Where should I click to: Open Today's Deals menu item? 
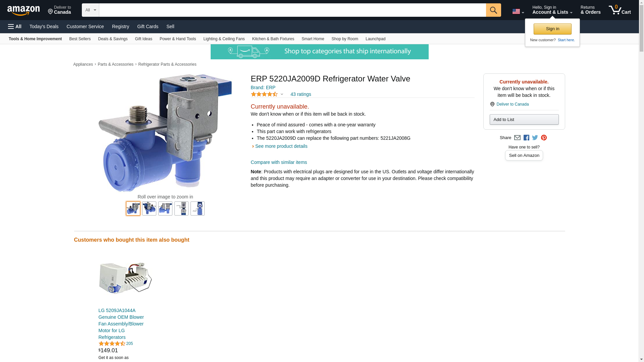44,26
